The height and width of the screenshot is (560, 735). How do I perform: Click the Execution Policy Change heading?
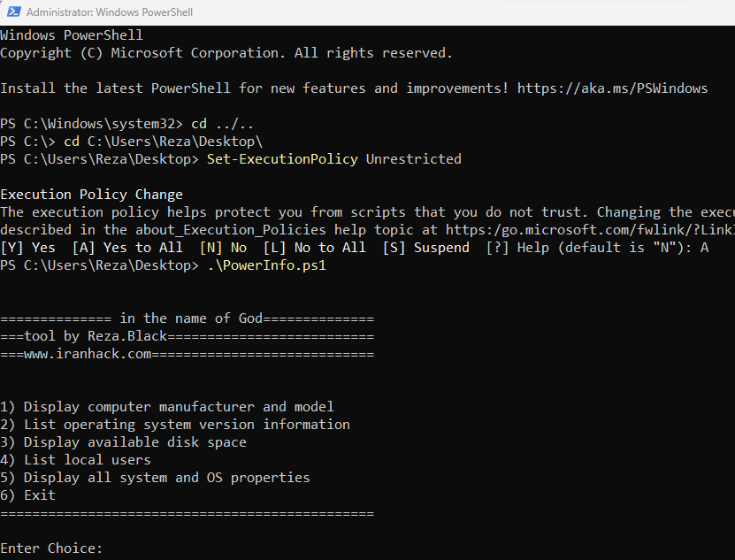91,195
